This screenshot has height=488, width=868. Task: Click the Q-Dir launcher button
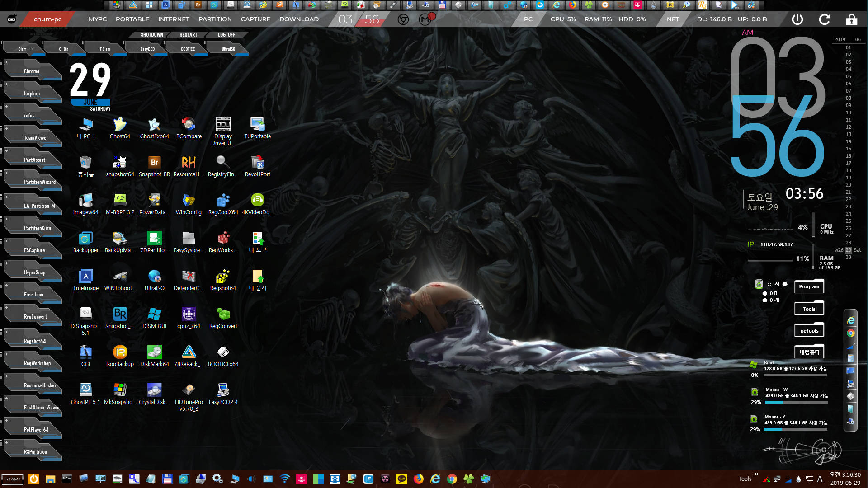[x=64, y=49]
